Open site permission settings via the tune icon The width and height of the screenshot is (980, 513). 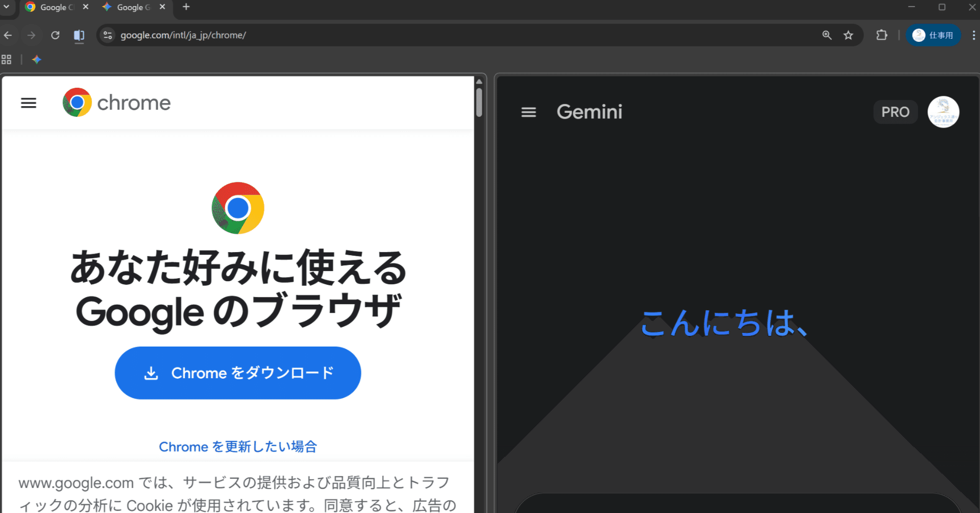point(107,35)
